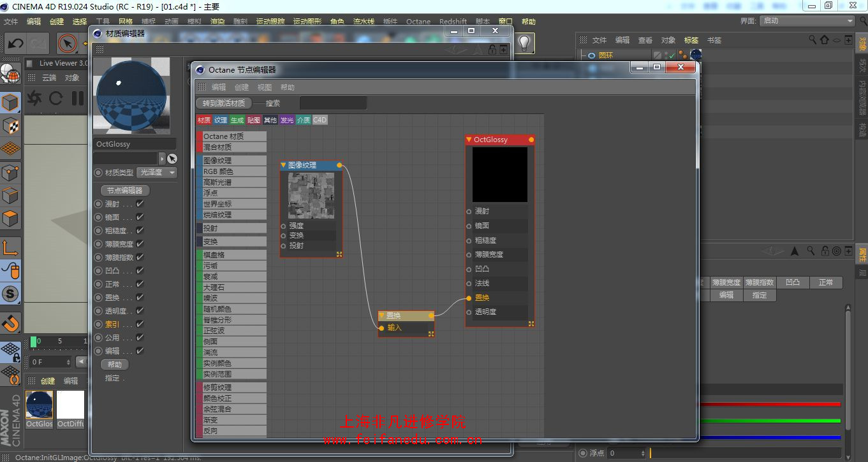
Task: Select the 纹理 filter tab in Node Editor
Action: point(221,120)
